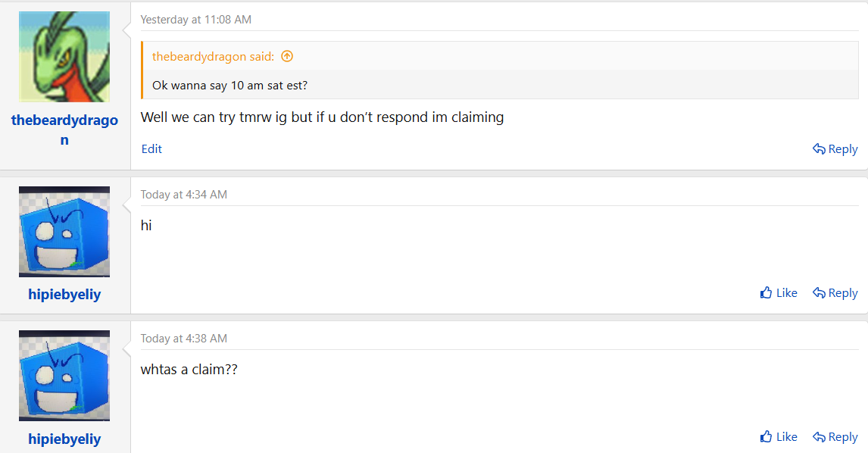Click the up-arrow icon in the quote header
Screen dimensions: 868x453
(287, 56)
